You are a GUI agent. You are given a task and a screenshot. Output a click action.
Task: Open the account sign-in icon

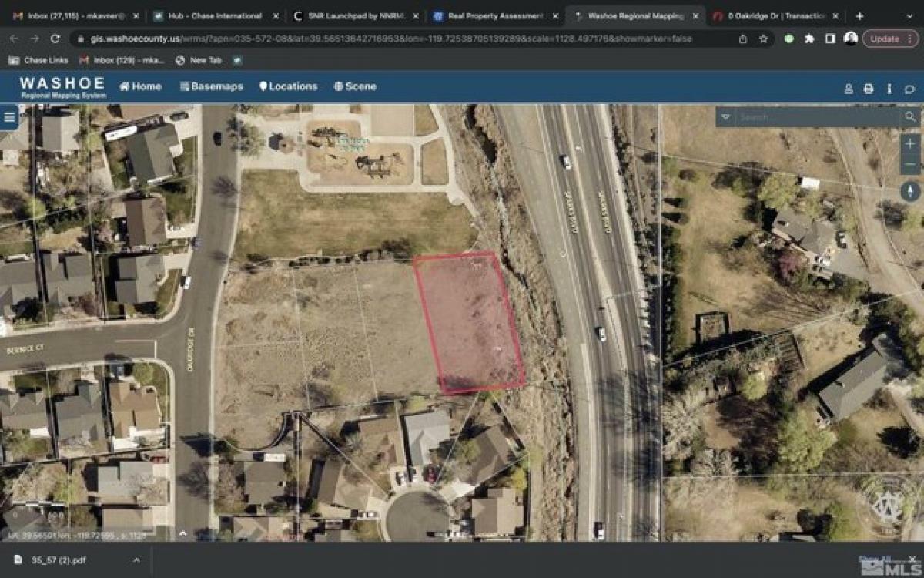point(848,88)
